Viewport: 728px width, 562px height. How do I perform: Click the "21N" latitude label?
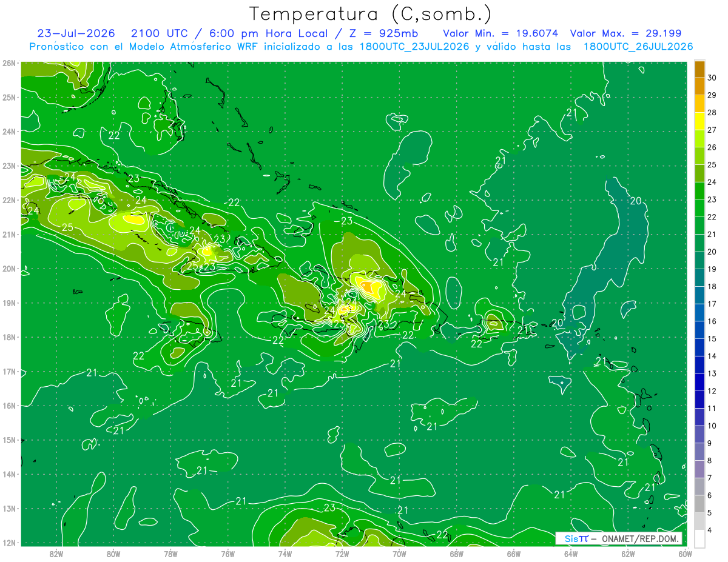click(x=9, y=234)
